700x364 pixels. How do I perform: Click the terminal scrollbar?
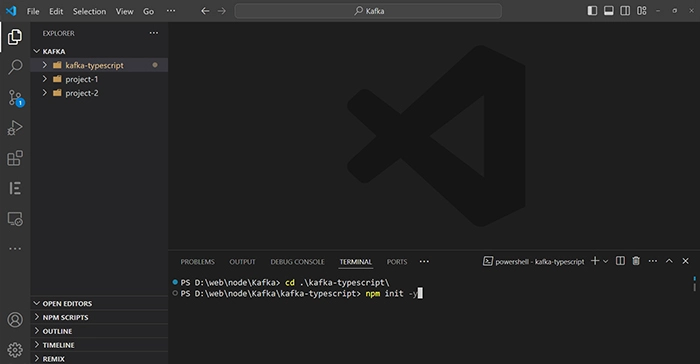[694, 284]
